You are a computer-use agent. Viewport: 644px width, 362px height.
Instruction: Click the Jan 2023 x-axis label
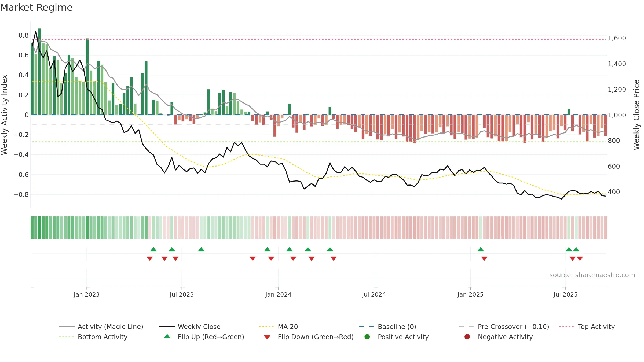[x=87, y=294]
